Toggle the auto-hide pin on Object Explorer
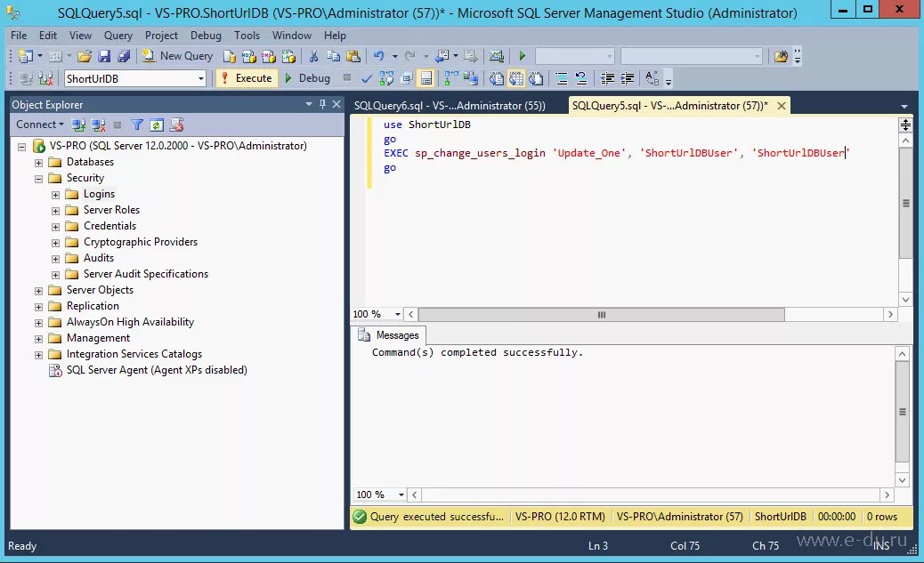This screenshot has height=563, width=924. click(322, 104)
